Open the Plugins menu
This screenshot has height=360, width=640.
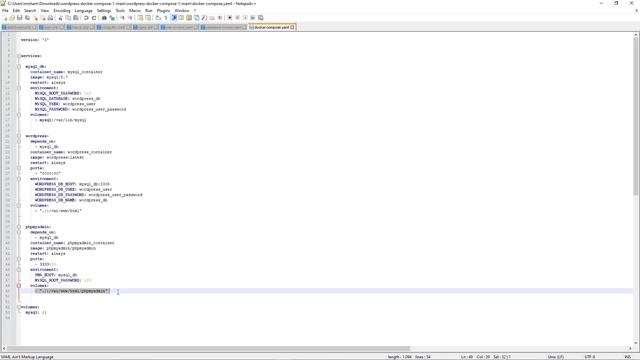click(x=164, y=11)
